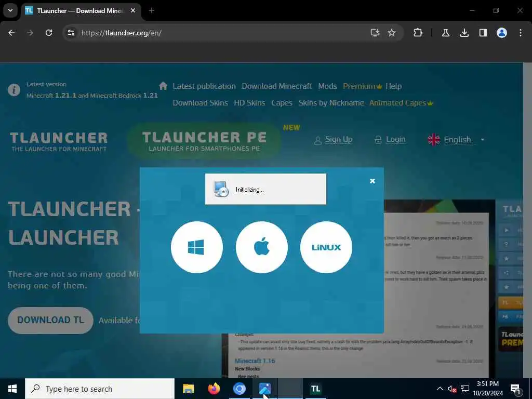532x399 pixels.
Task: Open Firefox from taskbar
Action: point(214,389)
